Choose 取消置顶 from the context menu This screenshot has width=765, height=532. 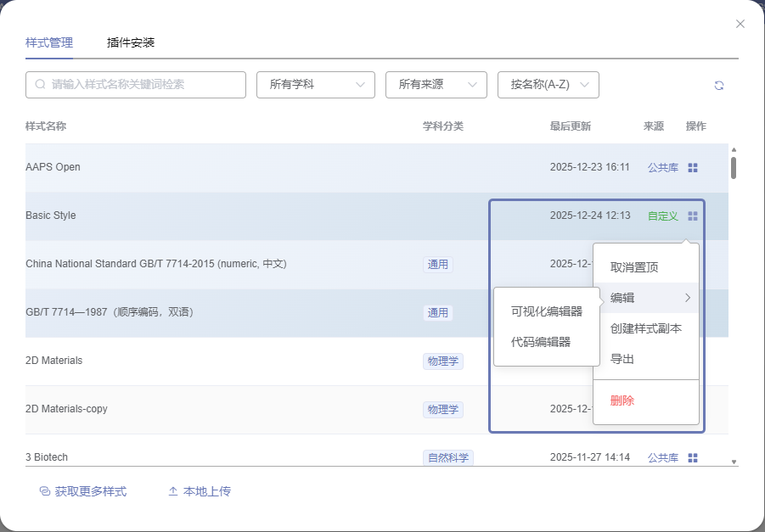[634, 267]
